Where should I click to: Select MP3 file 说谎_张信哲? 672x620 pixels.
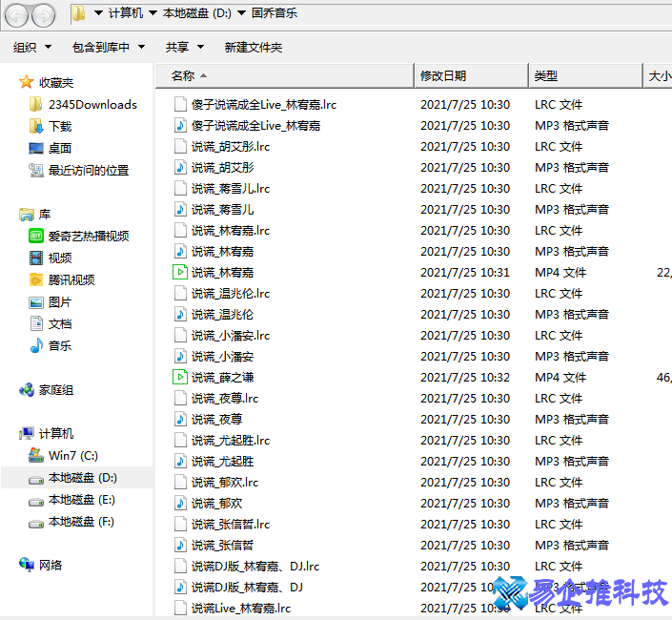(x=222, y=546)
